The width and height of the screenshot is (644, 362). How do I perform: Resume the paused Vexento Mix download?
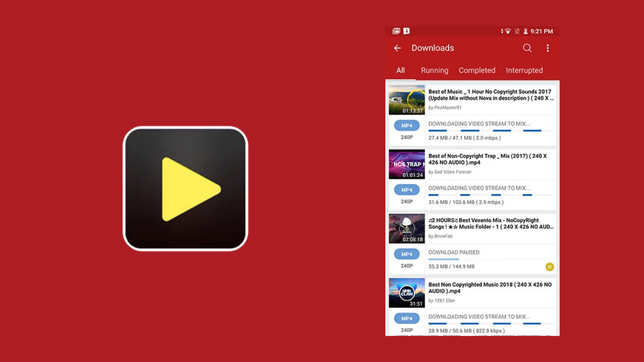click(x=550, y=267)
